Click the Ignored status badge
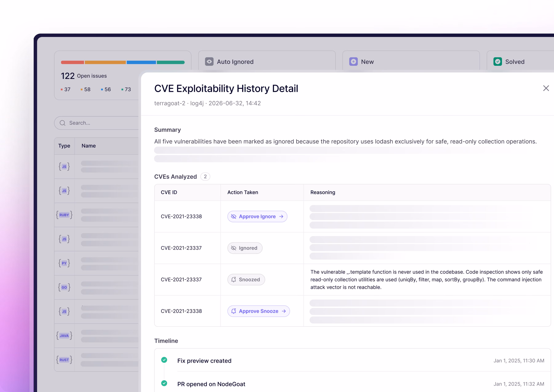Screen dimensions: 554x392 [245, 248]
